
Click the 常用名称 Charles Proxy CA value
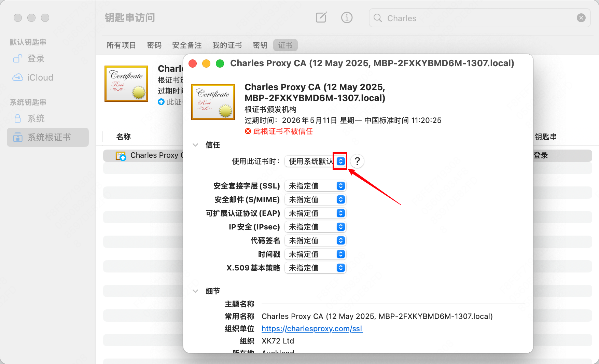pos(377,316)
